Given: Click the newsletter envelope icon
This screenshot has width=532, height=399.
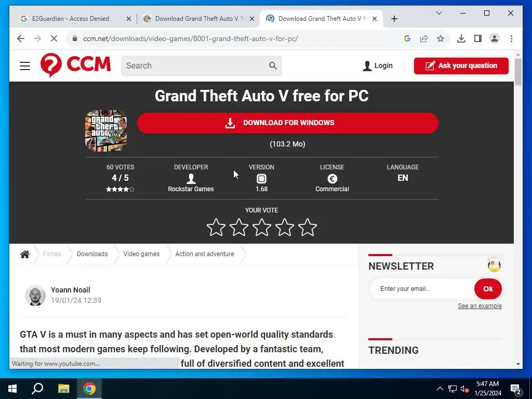Looking at the screenshot, I should 494,265.
